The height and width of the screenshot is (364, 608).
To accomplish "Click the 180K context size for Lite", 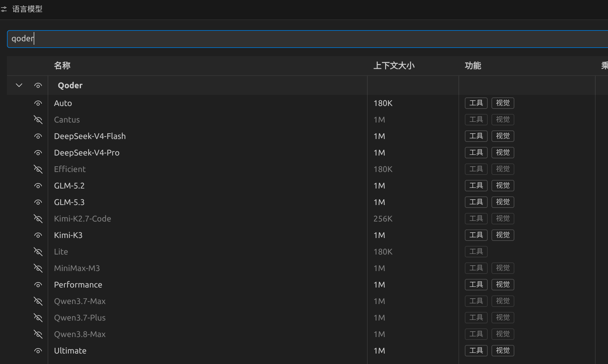I will (383, 252).
